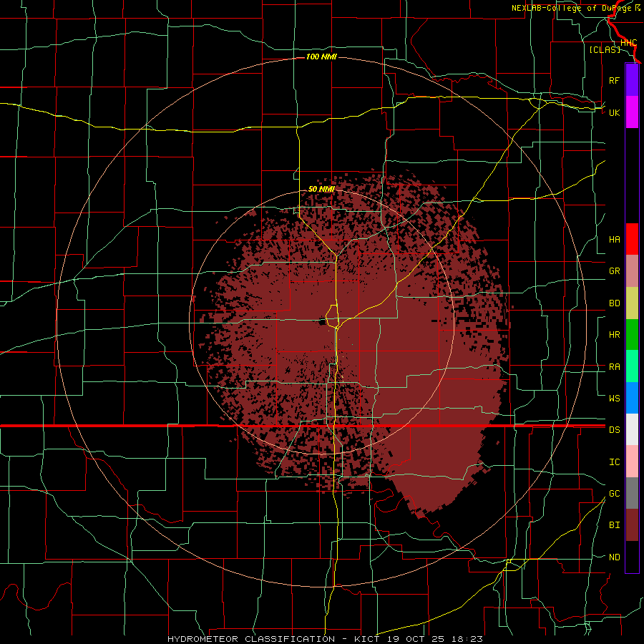This screenshot has height=644, width=644.
Task: Click the RA legend label
Action: (x=614, y=367)
